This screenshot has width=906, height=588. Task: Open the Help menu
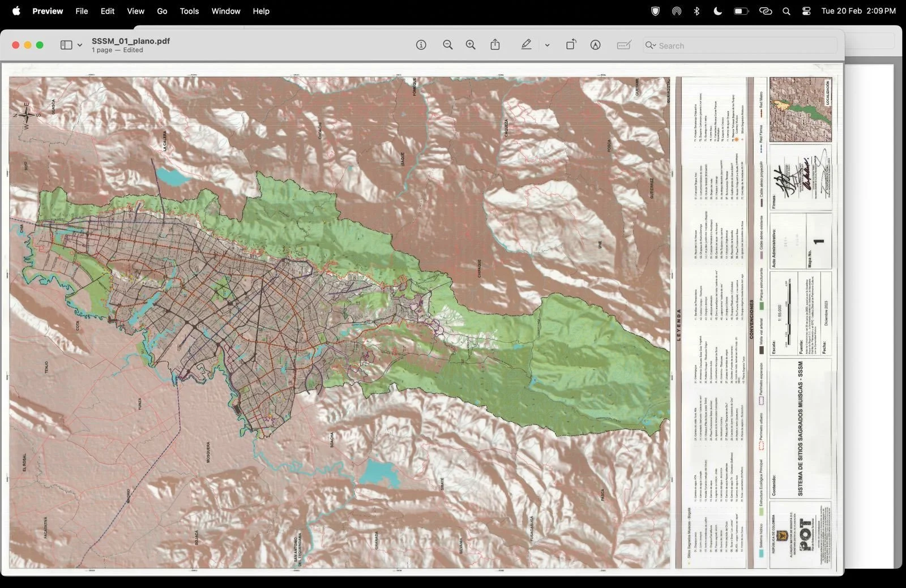point(261,11)
